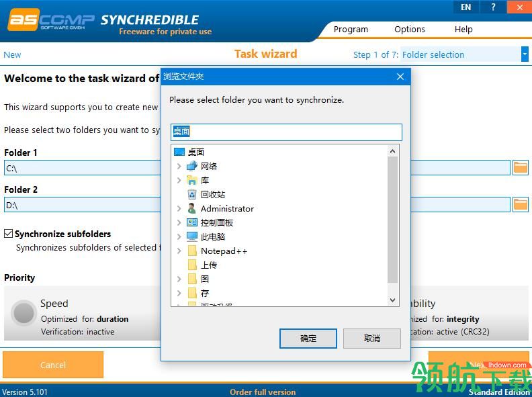Close the 浏览文件夹 dialog

pos(400,77)
